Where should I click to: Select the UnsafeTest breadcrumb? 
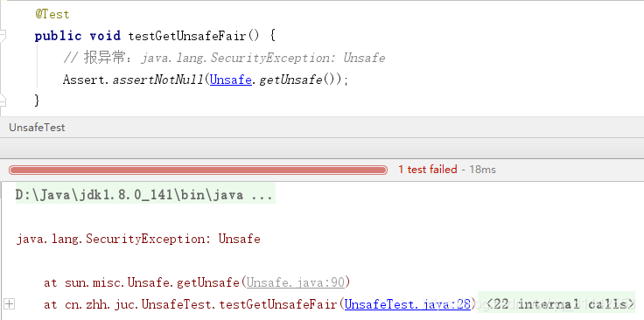[x=37, y=128]
